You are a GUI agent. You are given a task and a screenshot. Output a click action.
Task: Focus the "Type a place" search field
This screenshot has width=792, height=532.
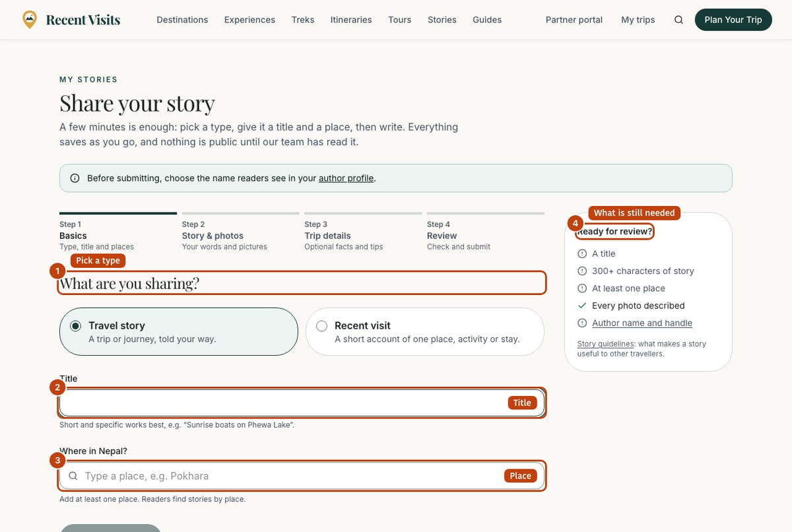pyautogui.click(x=302, y=476)
